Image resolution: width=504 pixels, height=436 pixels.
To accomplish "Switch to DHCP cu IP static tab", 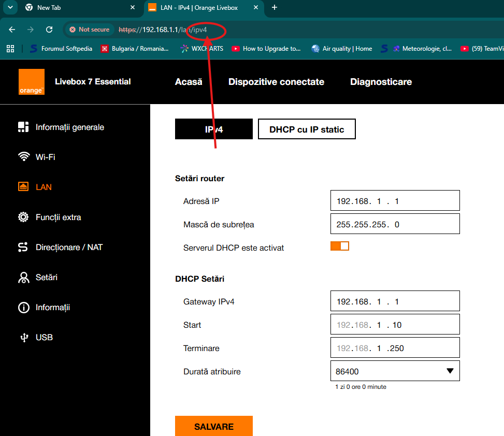I will coord(307,129).
